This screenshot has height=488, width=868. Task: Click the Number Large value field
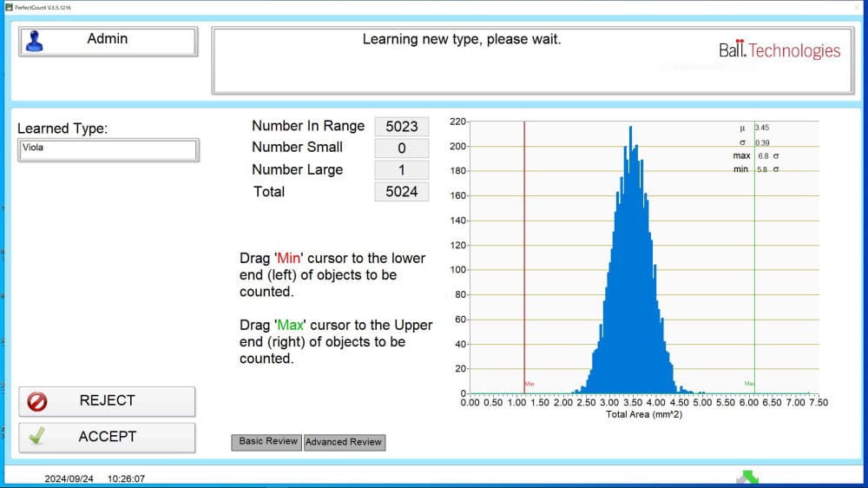coord(401,170)
